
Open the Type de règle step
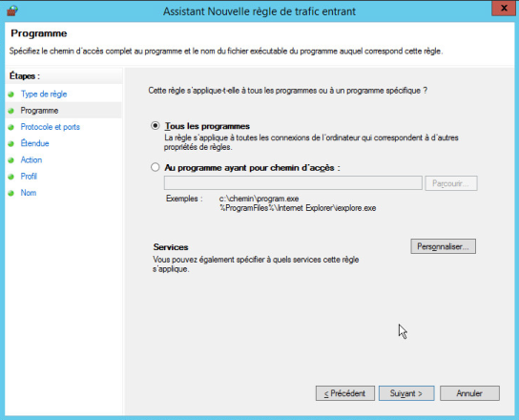(x=44, y=94)
